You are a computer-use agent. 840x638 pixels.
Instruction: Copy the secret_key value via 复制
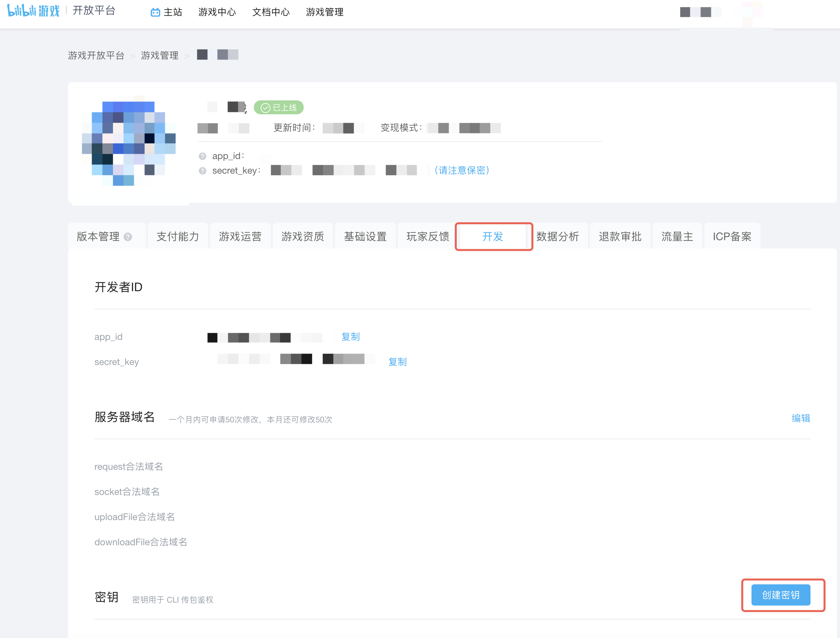coord(398,362)
